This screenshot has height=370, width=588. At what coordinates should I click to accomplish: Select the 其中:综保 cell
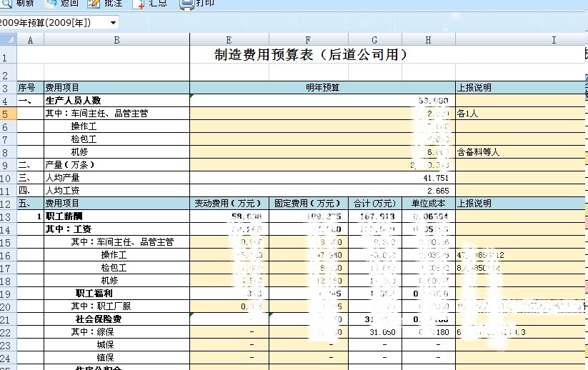pos(116,331)
